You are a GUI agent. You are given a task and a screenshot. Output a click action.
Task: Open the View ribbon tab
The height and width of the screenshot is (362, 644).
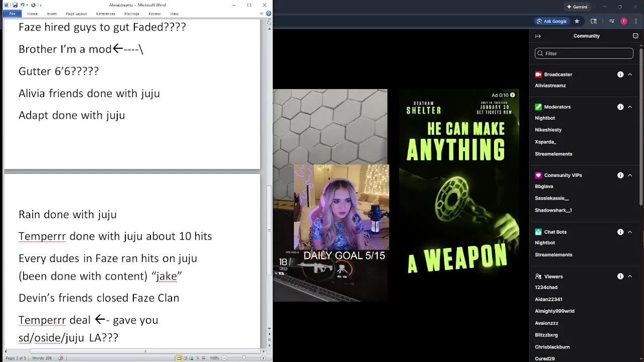174,14
